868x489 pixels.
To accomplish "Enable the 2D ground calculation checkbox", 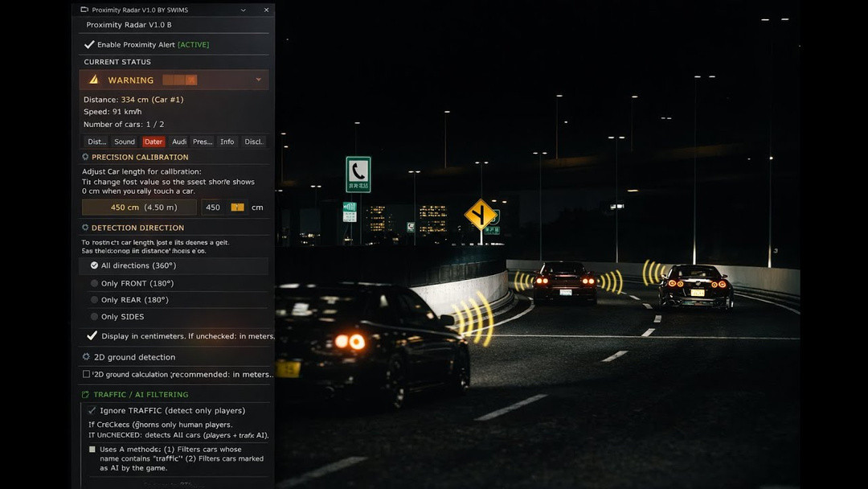I will [86, 374].
